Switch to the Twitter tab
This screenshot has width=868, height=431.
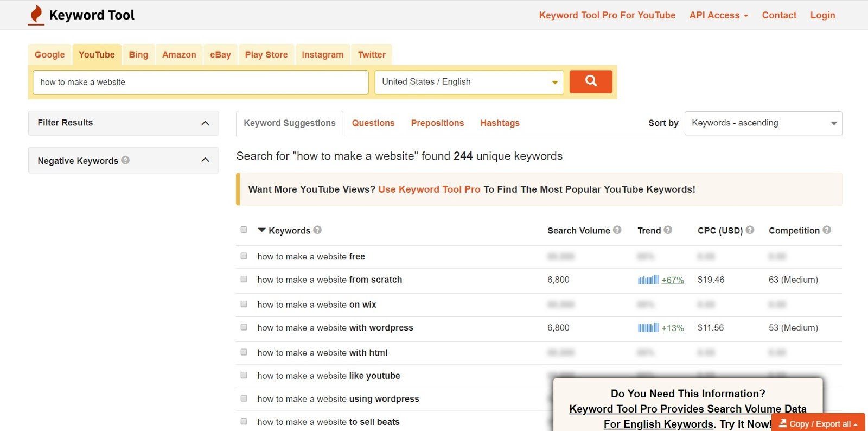pyautogui.click(x=372, y=54)
